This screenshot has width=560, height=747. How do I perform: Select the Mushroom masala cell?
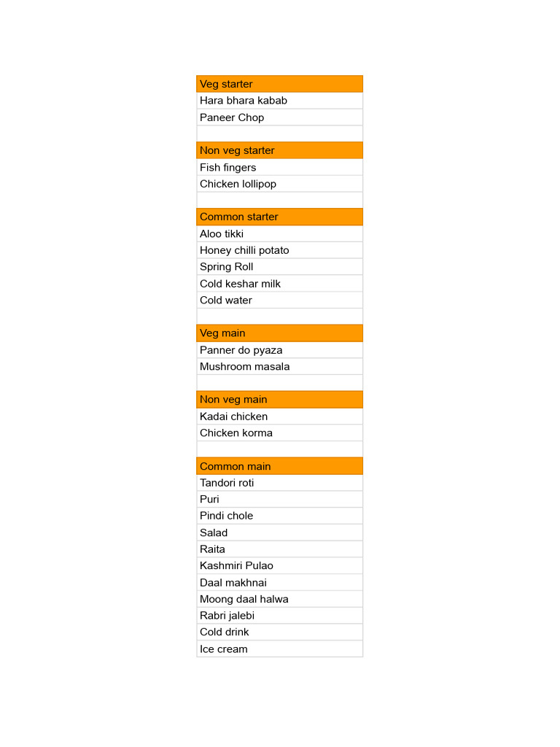[279, 366]
